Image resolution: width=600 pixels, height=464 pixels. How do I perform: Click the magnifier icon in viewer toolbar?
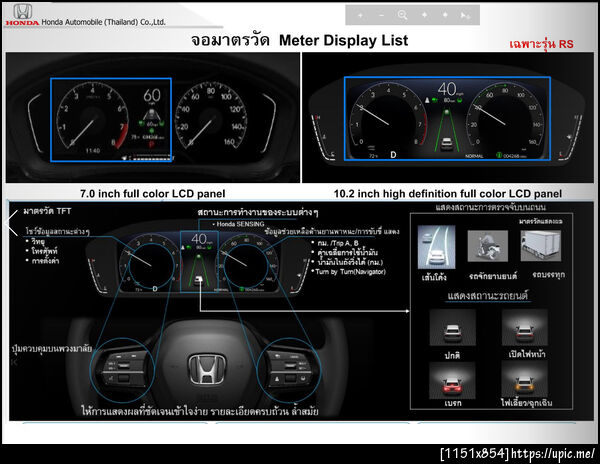point(402,15)
